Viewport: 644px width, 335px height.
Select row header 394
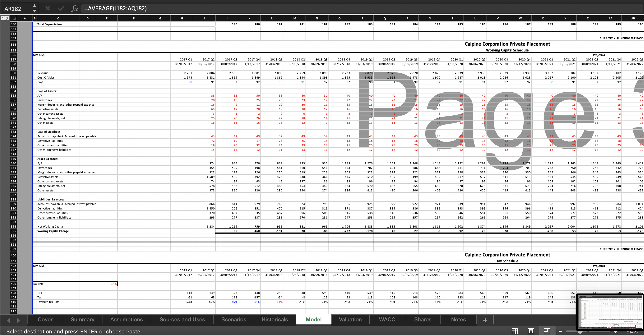(x=14, y=227)
